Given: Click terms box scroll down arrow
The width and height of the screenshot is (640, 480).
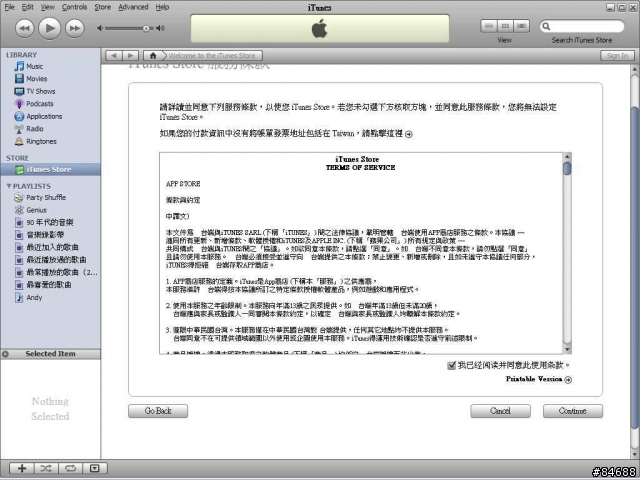Looking at the screenshot, I should (567, 349).
